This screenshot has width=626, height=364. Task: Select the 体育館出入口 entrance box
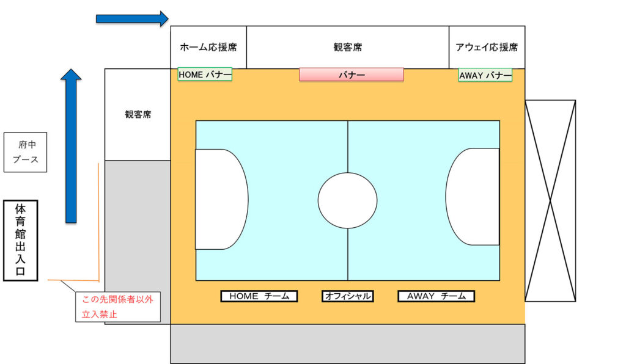point(20,240)
